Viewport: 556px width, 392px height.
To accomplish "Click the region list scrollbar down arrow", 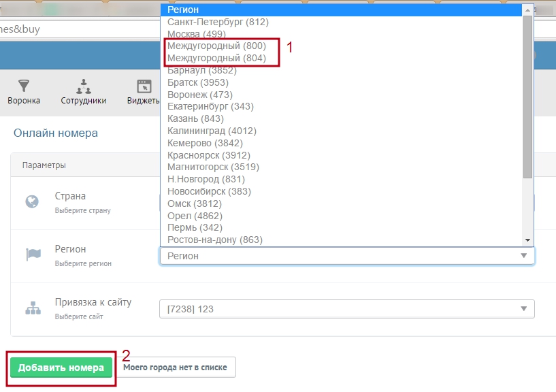I will click(527, 240).
